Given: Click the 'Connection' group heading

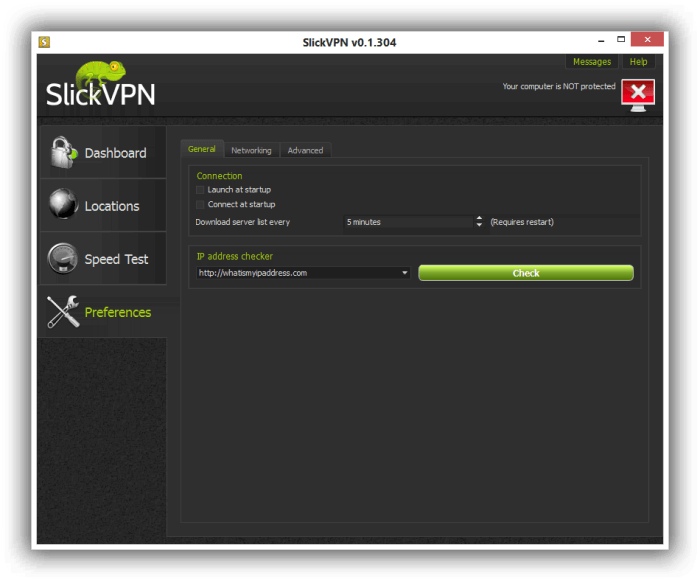Looking at the screenshot, I should (x=219, y=176).
